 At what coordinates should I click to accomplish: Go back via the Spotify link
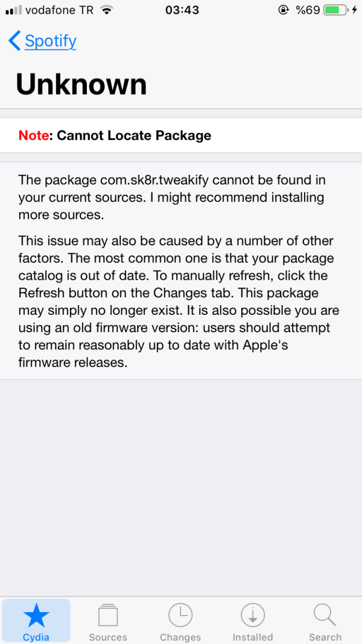[51, 41]
